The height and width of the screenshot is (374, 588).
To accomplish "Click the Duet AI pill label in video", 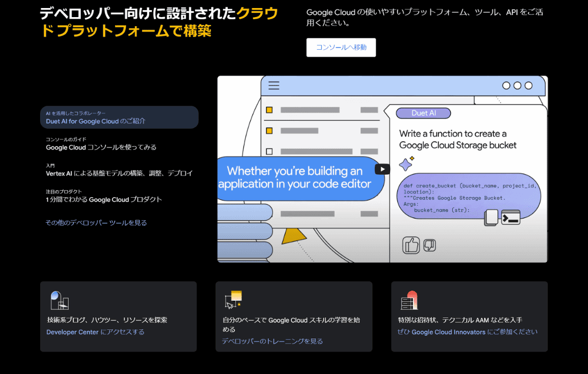I will click(423, 113).
